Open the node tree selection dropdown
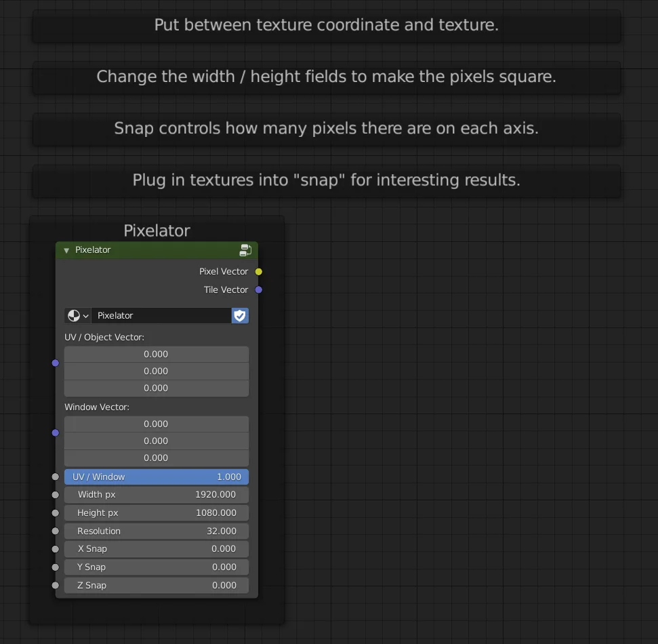The height and width of the screenshot is (644, 658). pyautogui.click(x=85, y=315)
